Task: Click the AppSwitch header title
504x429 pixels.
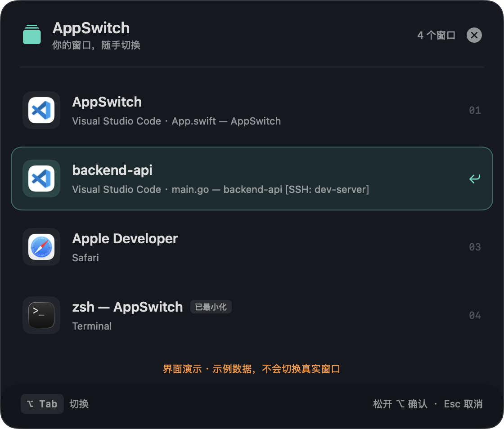Action: (x=91, y=28)
